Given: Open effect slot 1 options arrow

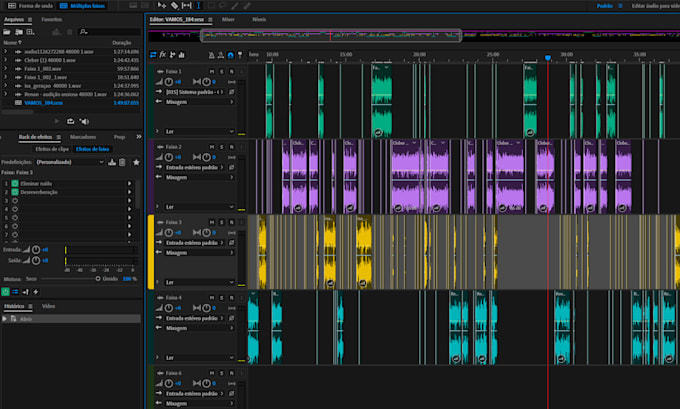Looking at the screenshot, I should (x=129, y=183).
